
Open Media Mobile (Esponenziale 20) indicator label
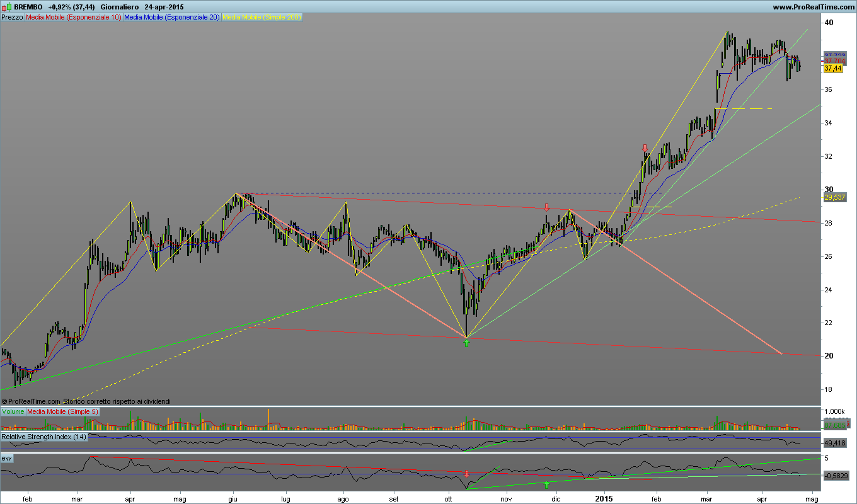171,17
